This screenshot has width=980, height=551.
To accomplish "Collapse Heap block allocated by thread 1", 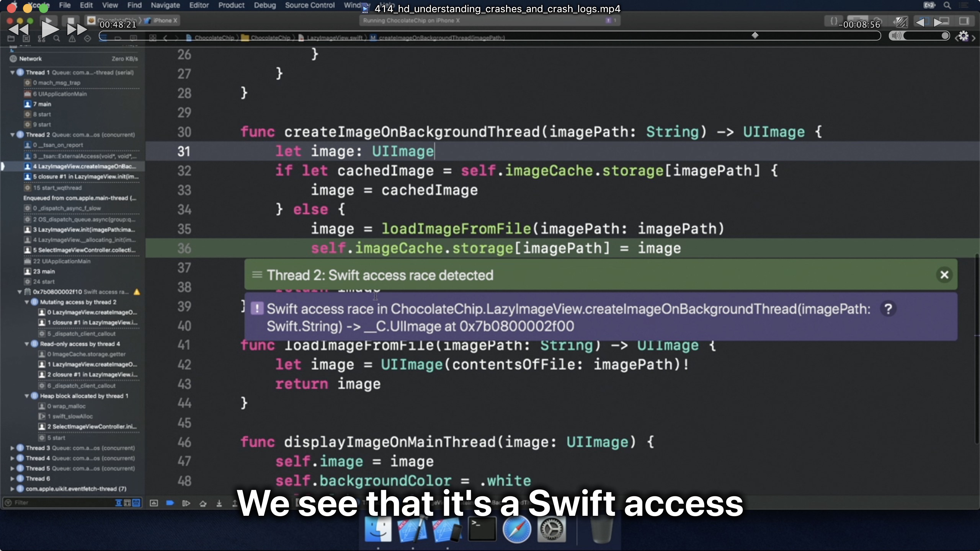I will tap(27, 396).
